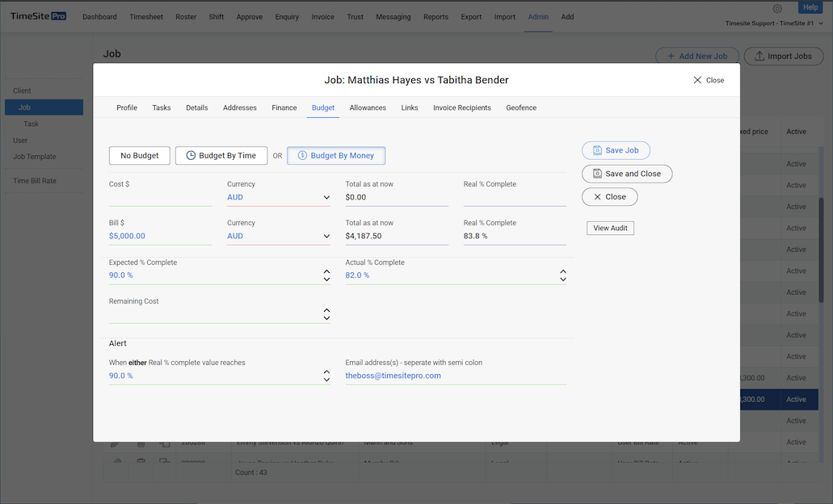Click the Close button under Save and Close
The height and width of the screenshot is (504, 833).
pos(609,196)
